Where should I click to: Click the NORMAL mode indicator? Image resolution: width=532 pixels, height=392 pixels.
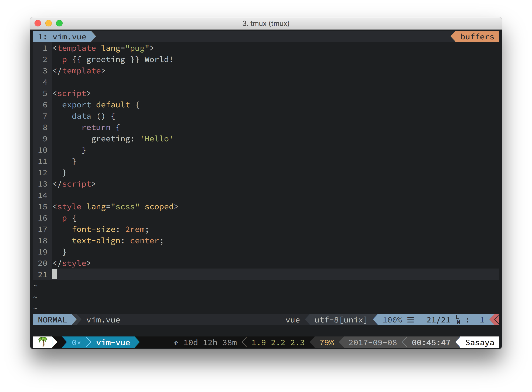point(52,320)
